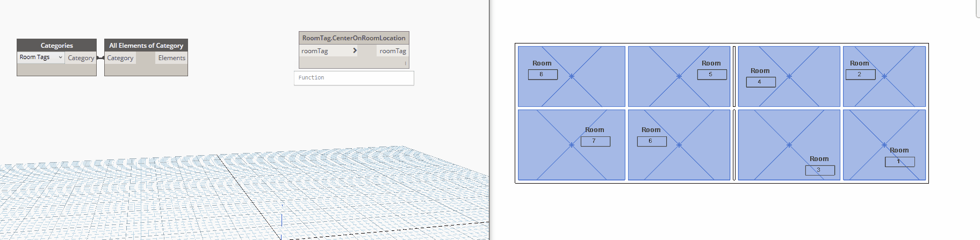
Task: Click the Elements output port
Action: (x=171, y=58)
